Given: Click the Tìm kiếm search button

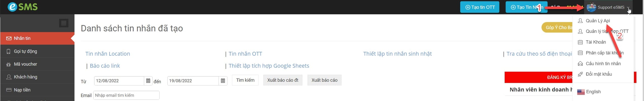Looking at the screenshot, I should [x=245, y=80].
